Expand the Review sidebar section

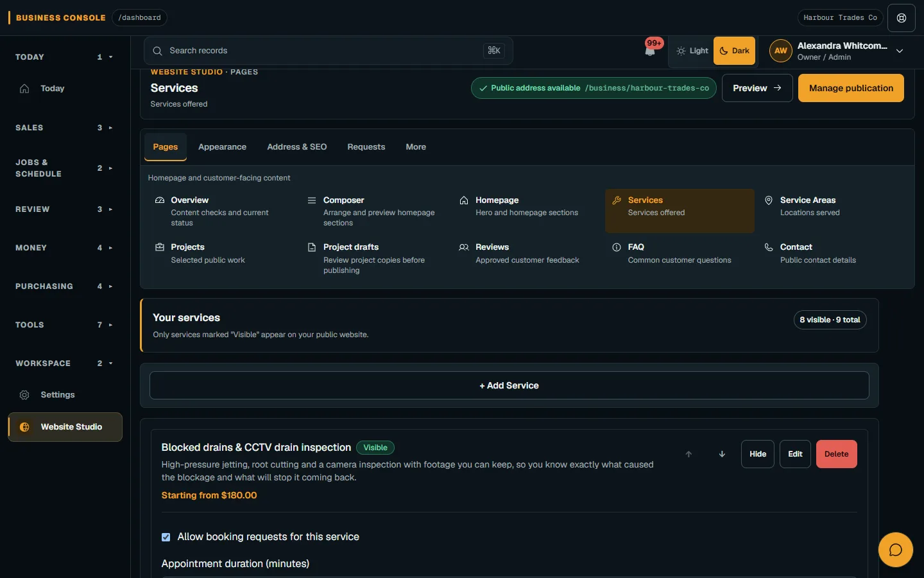pyautogui.click(x=64, y=209)
